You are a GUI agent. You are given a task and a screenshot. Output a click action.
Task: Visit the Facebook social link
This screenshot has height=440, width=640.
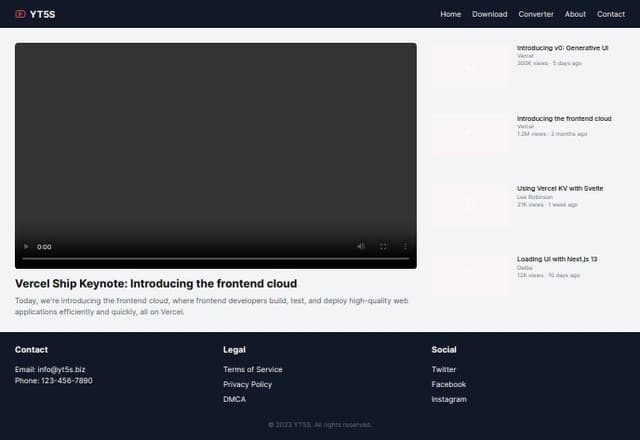tap(449, 384)
